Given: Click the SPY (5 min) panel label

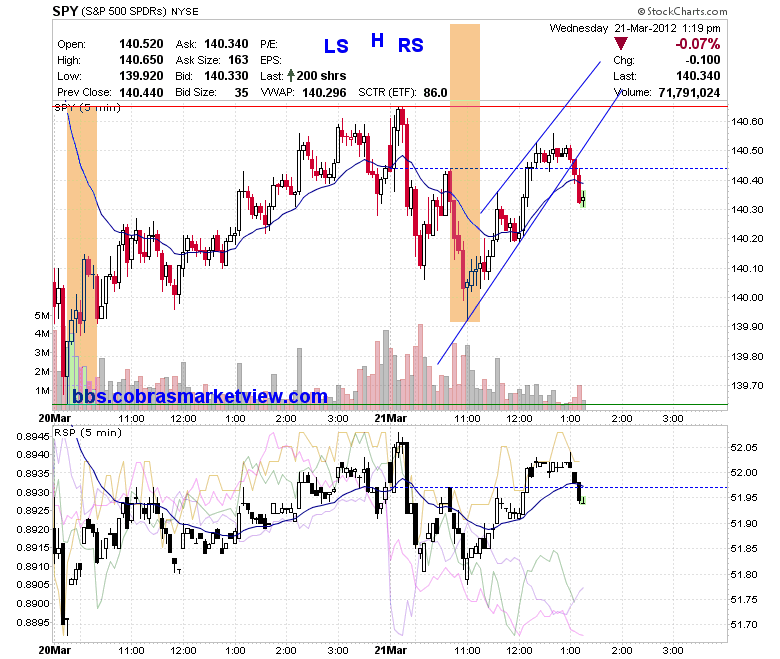Looking at the screenshot, I should pos(88,107).
